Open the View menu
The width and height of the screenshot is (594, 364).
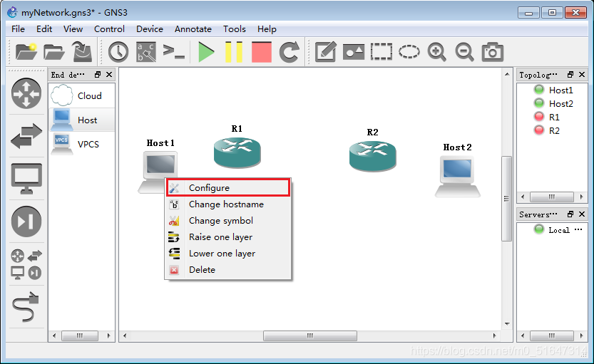pyautogui.click(x=73, y=29)
